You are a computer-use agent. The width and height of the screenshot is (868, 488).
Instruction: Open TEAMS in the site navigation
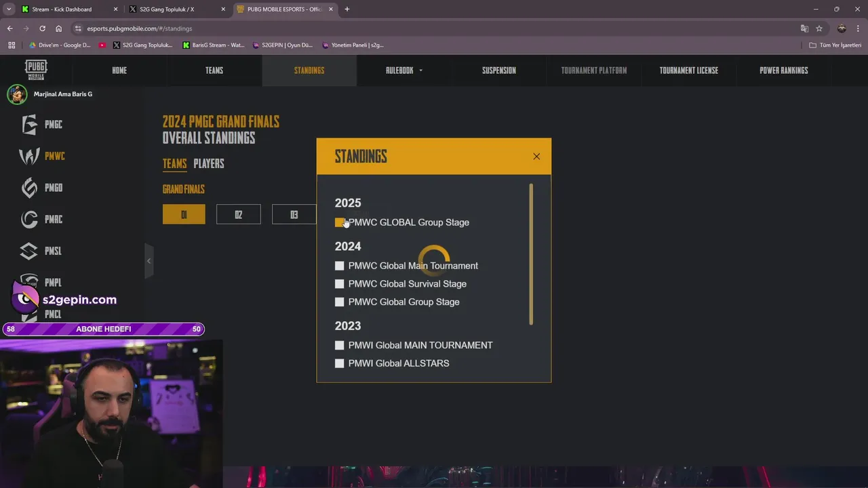point(214,70)
